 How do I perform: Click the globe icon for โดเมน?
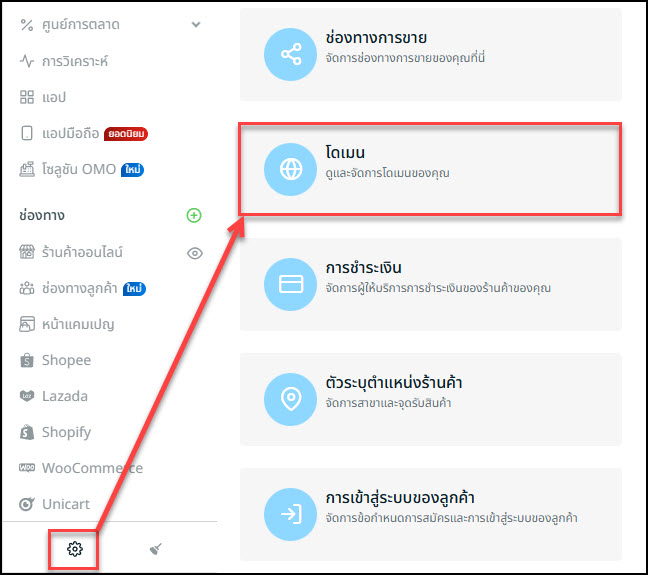click(x=291, y=169)
